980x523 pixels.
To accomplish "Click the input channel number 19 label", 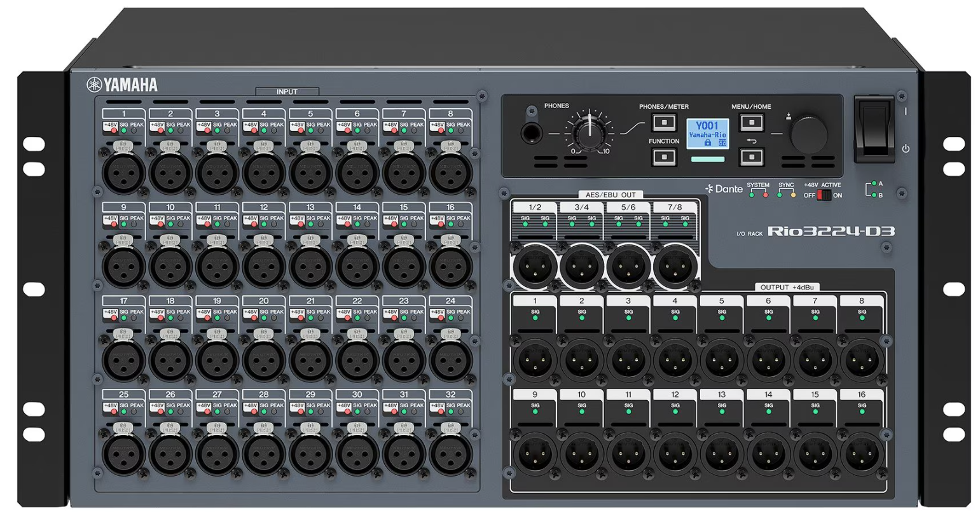I will (x=217, y=301).
